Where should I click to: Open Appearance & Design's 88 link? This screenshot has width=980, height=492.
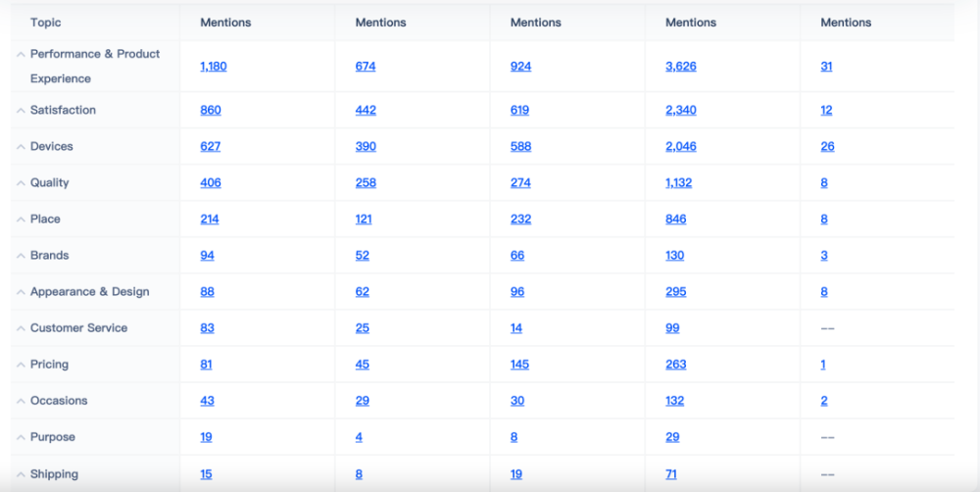[x=207, y=291]
